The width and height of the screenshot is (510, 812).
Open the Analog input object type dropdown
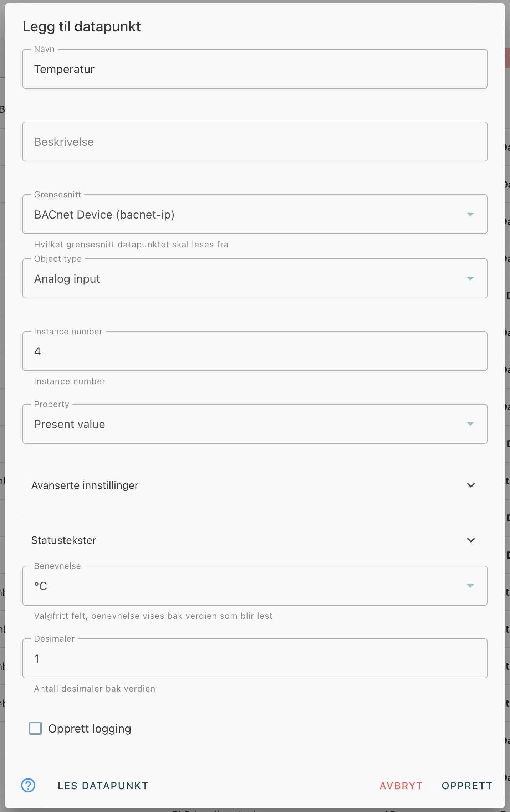pos(255,278)
